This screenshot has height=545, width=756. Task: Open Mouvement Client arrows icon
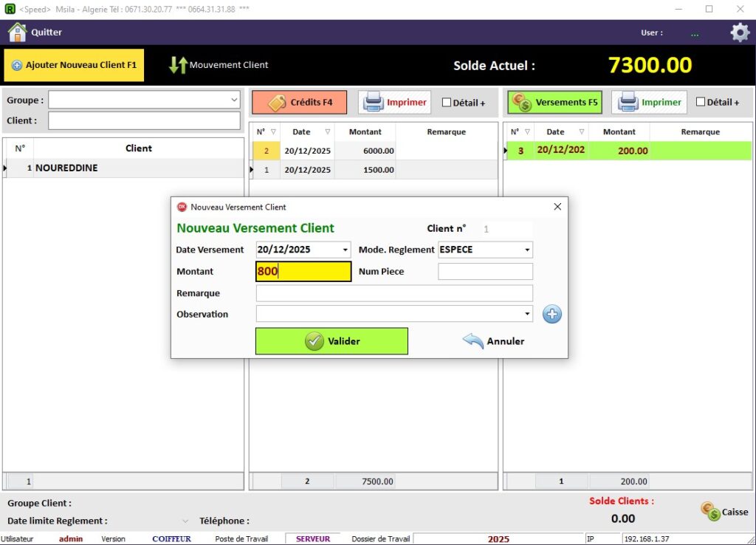point(178,65)
